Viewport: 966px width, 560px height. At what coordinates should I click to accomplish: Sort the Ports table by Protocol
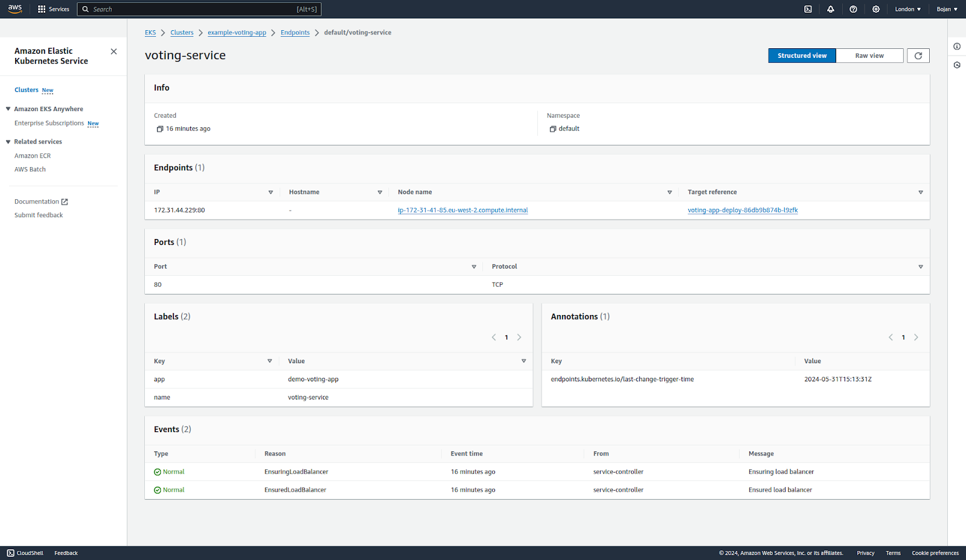tap(921, 267)
